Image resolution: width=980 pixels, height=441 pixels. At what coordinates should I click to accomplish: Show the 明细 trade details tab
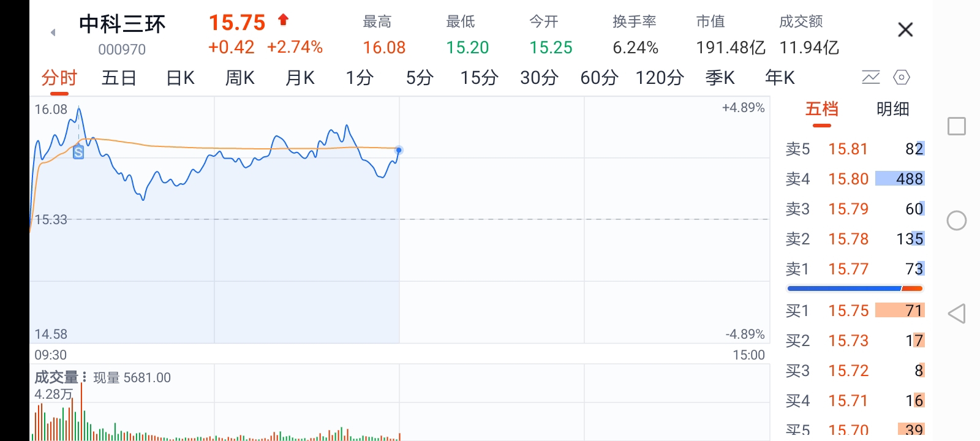pyautogui.click(x=892, y=109)
